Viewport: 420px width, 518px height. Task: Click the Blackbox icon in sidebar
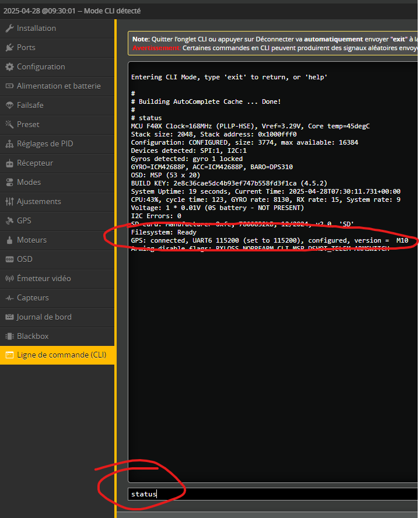point(9,337)
